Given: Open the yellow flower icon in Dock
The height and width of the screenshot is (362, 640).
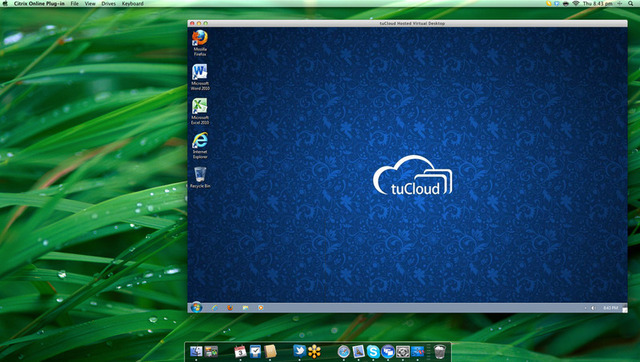Looking at the screenshot, I should click(314, 351).
